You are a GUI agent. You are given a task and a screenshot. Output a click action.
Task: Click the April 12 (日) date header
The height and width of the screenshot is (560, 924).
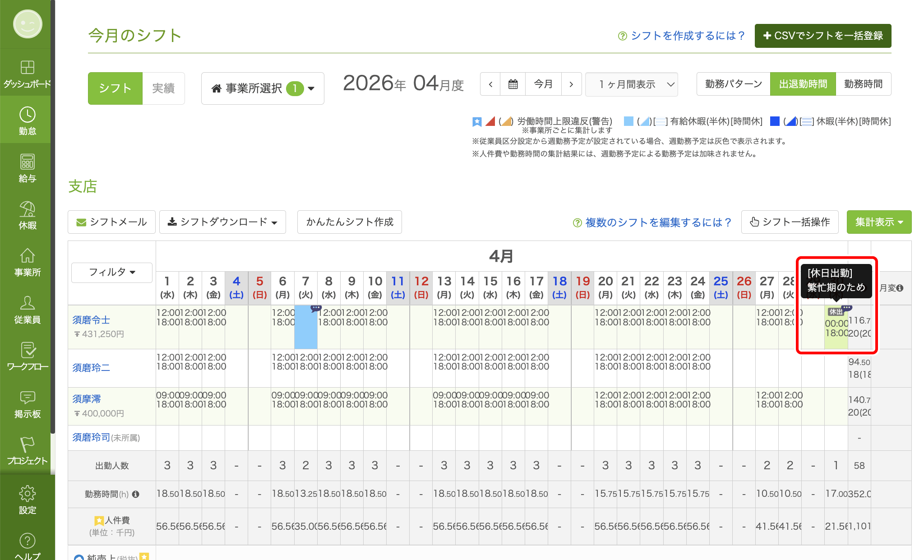(421, 288)
